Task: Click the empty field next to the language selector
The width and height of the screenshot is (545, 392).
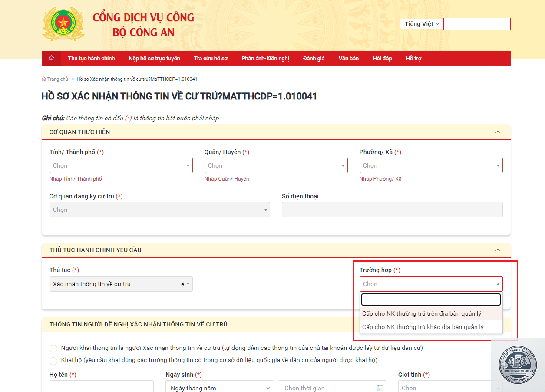Action: (477, 24)
